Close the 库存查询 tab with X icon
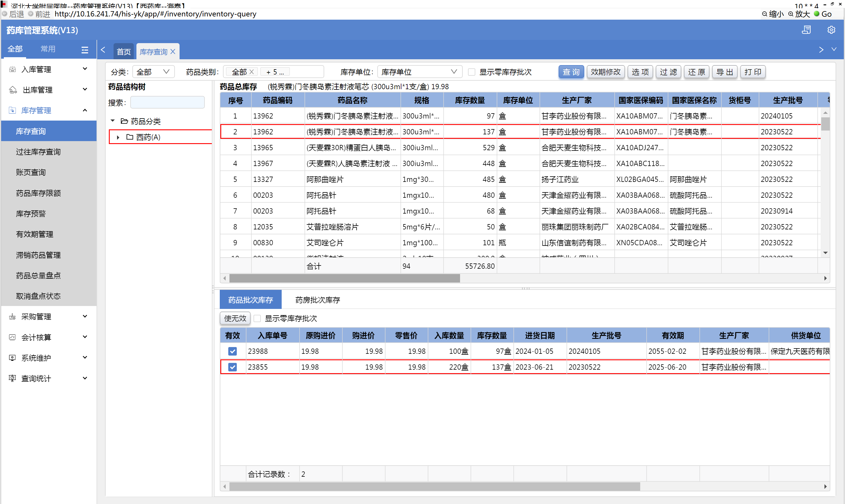This screenshot has width=845, height=504. (x=173, y=52)
